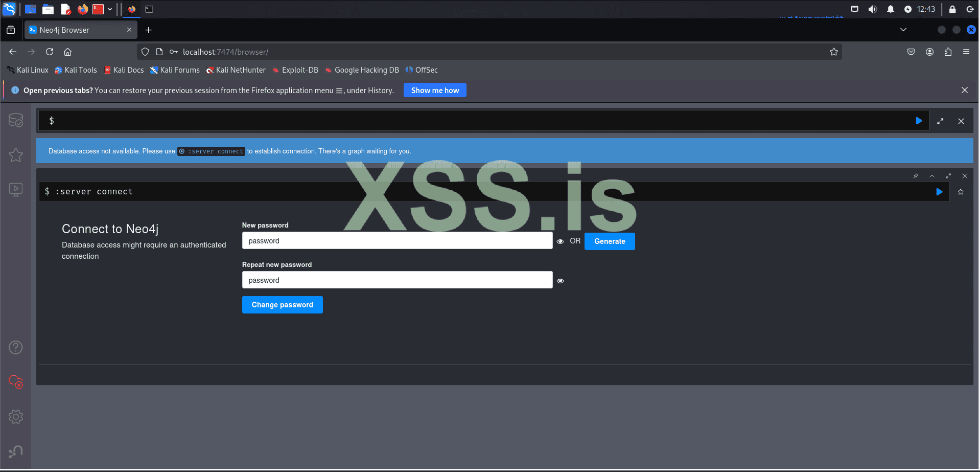Click the :server connect frame command text
980x472 pixels.
pos(94,192)
